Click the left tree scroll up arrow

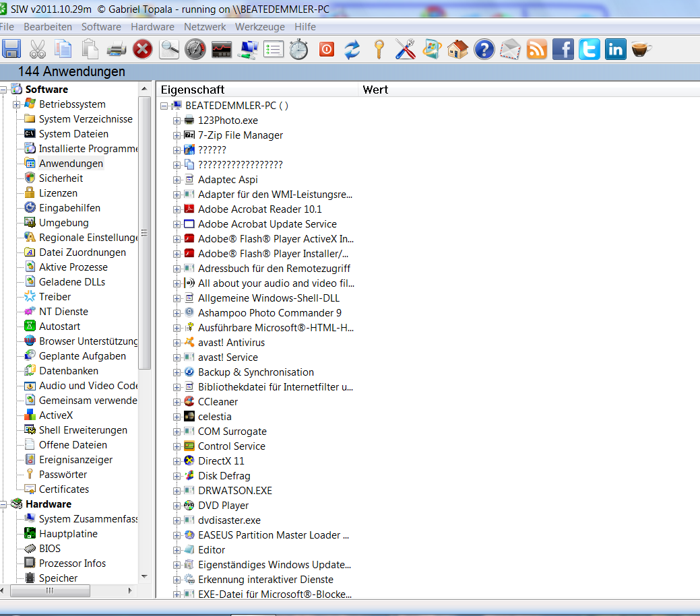[144, 90]
